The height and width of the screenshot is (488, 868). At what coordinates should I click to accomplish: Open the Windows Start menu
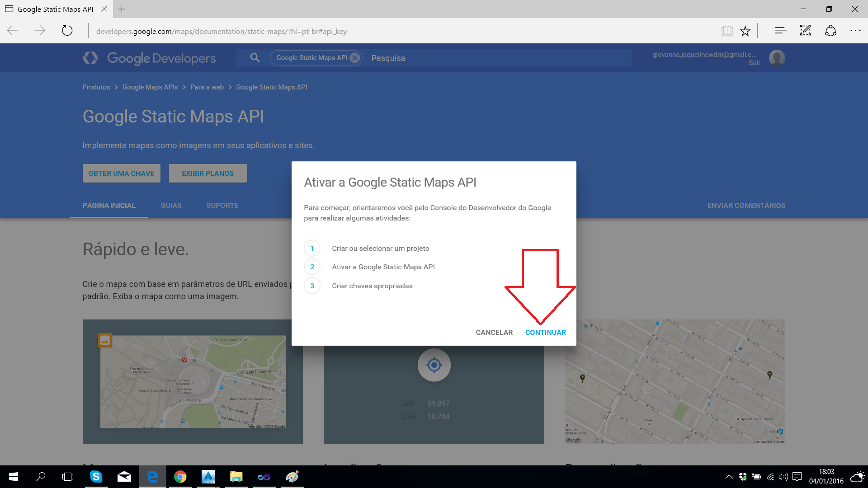[x=14, y=477]
